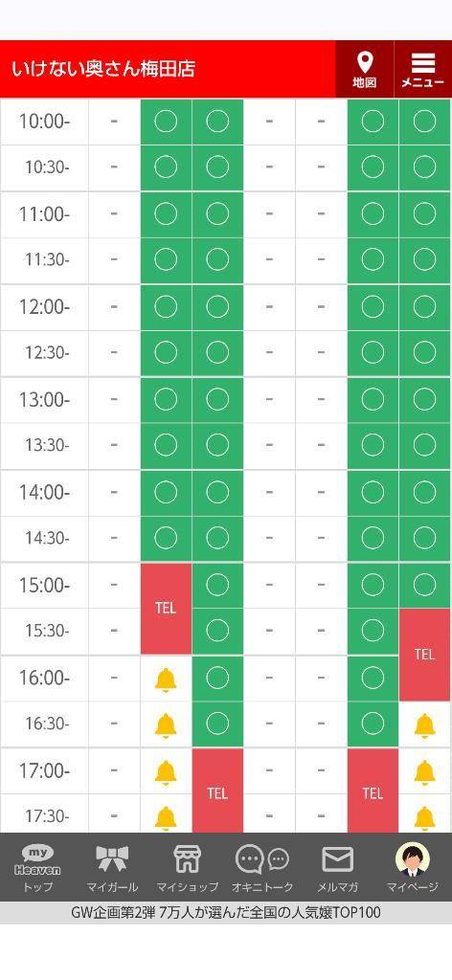
Task: Click the first TEL cell in the 17:00 row
Action: (217, 793)
